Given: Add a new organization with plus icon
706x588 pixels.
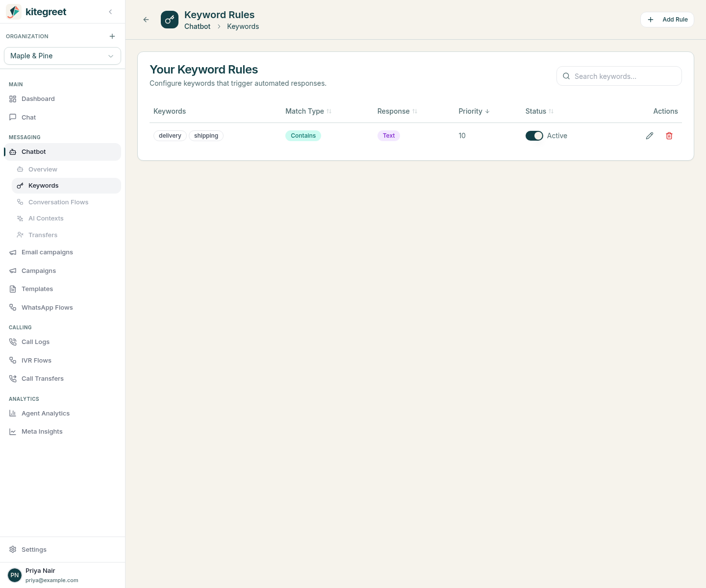Looking at the screenshot, I should tap(112, 36).
